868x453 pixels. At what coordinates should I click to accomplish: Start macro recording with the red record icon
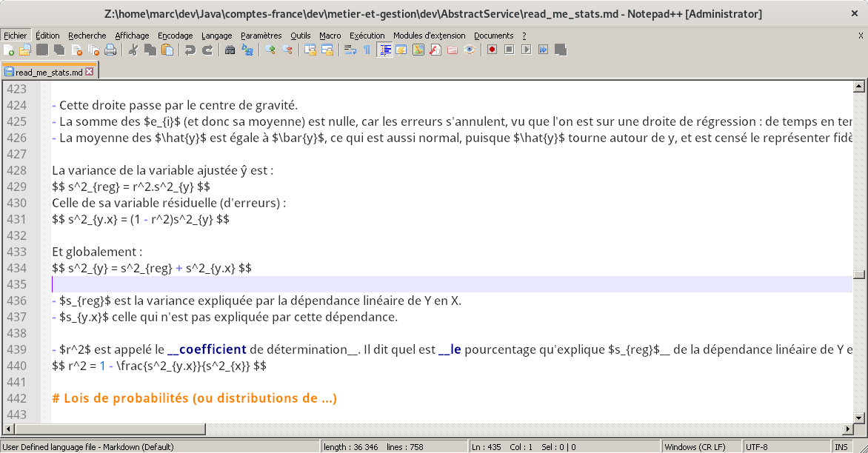[492, 50]
